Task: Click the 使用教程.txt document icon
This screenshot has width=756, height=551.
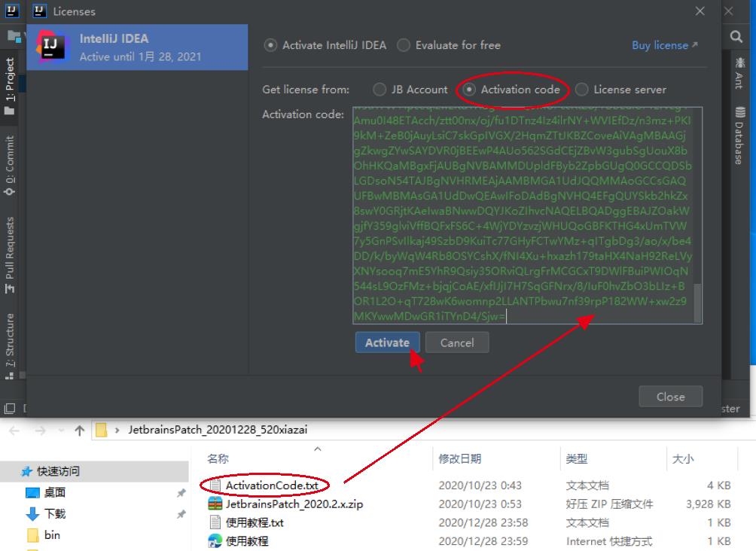Action: (x=215, y=522)
